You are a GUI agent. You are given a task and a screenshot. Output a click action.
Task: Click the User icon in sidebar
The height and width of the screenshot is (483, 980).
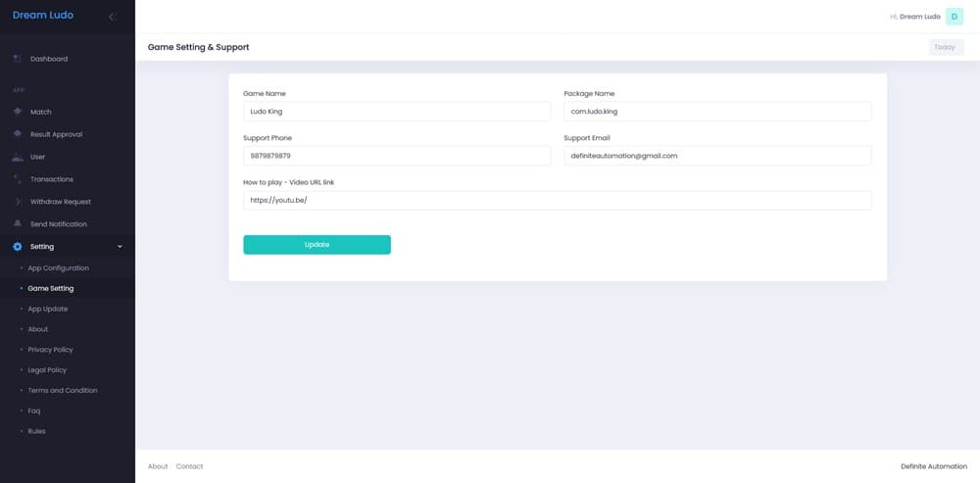pos(18,157)
